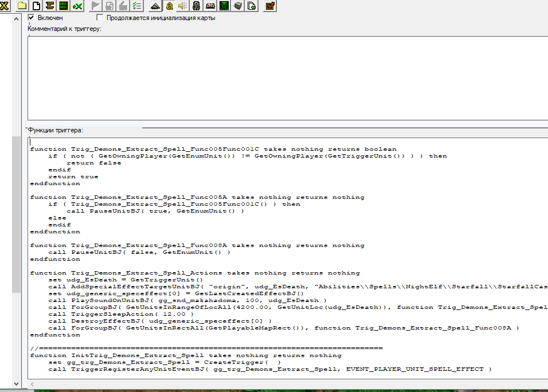Test the map with red checkmark icon

coord(270,6)
